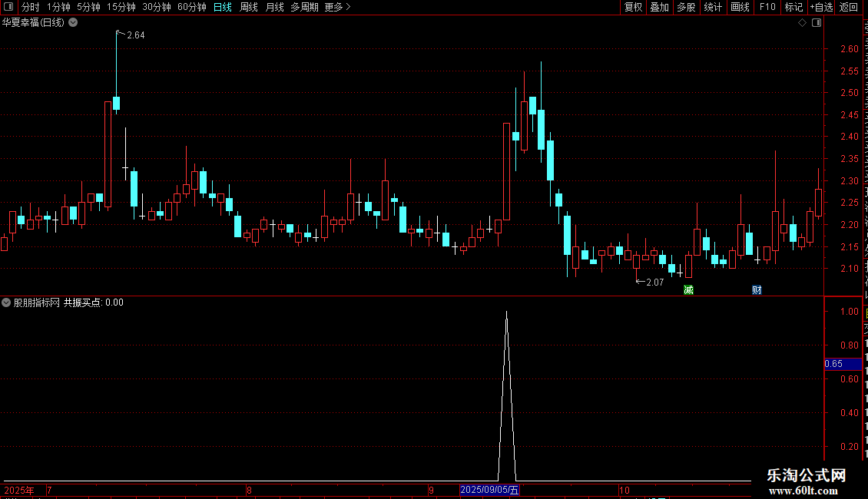Select the 60分钟 period
Viewport: 868px width, 499px height.
tap(191, 7)
